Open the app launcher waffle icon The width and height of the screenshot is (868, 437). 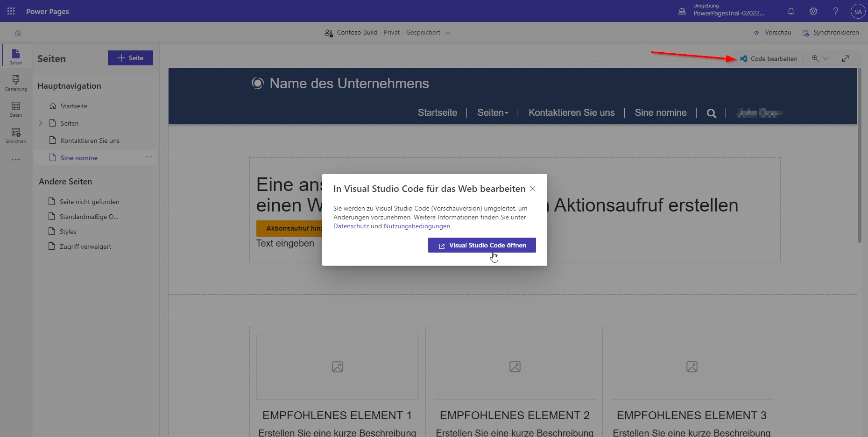click(11, 11)
